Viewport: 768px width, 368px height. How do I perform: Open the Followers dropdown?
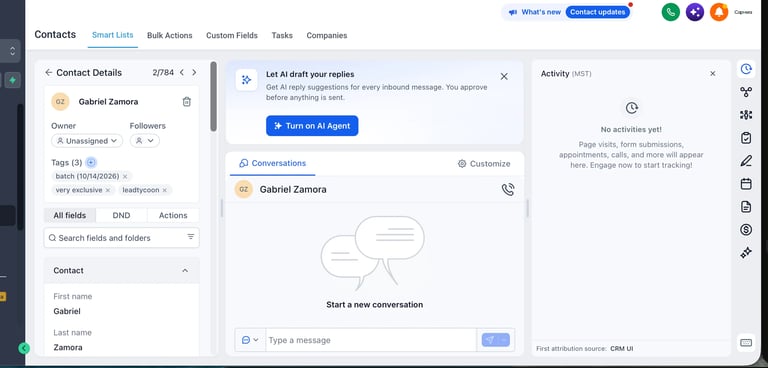[x=144, y=141]
